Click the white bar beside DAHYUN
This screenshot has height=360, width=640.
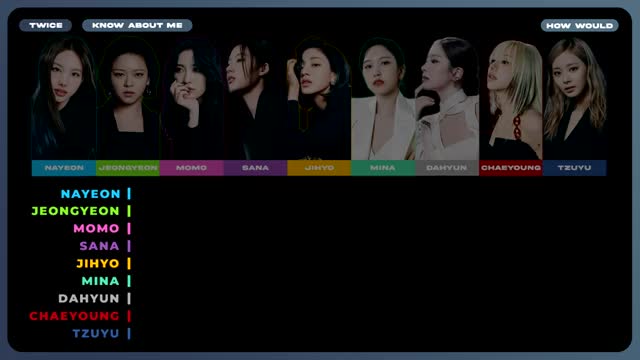coord(129,299)
